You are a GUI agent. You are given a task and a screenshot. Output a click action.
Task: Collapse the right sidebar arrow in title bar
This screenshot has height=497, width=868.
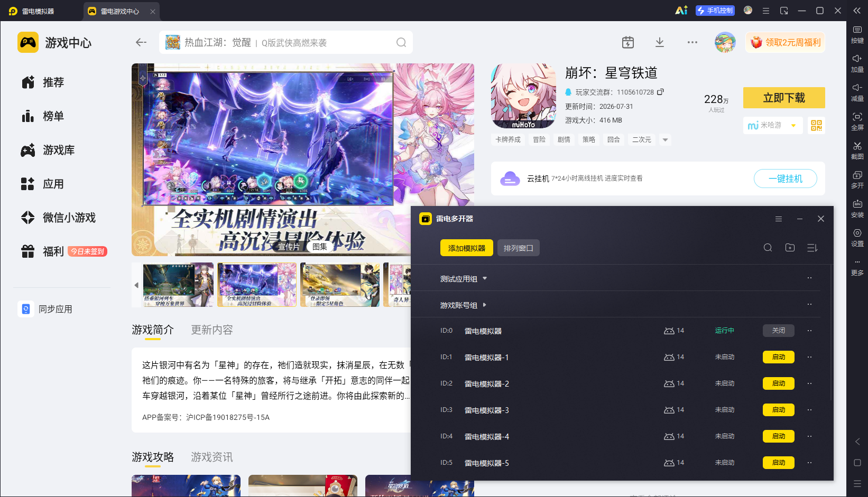point(857,11)
